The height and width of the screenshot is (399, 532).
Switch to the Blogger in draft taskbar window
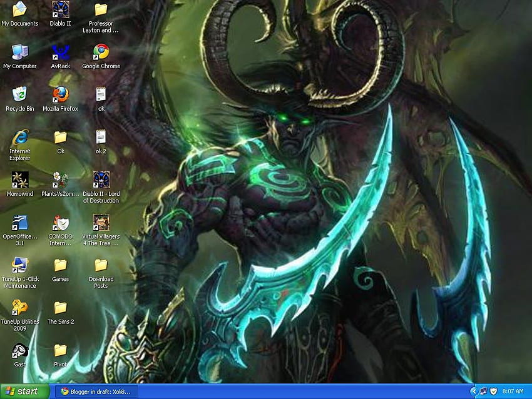[x=96, y=391]
